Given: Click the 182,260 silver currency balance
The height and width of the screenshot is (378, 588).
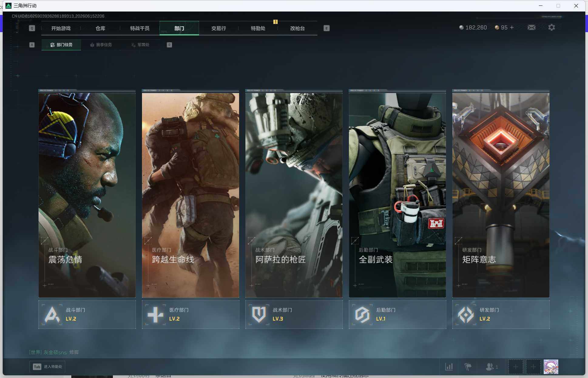Looking at the screenshot, I should (473, 28).
